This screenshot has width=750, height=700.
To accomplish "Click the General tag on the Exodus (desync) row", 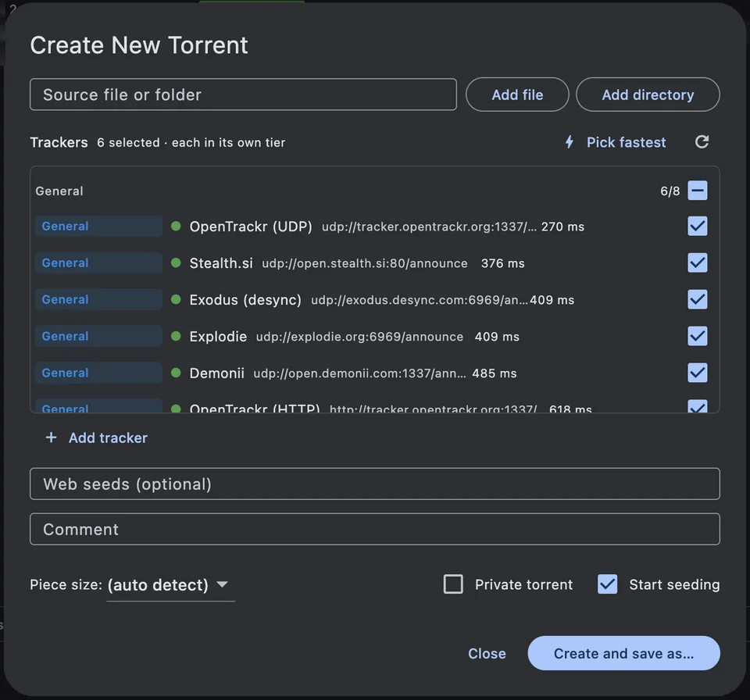I will pos(98,299).
